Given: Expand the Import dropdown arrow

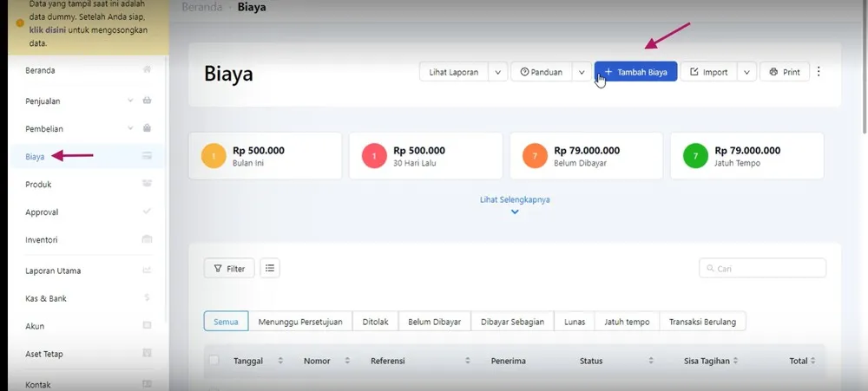Looking at the screenshot, I should 746,72.
